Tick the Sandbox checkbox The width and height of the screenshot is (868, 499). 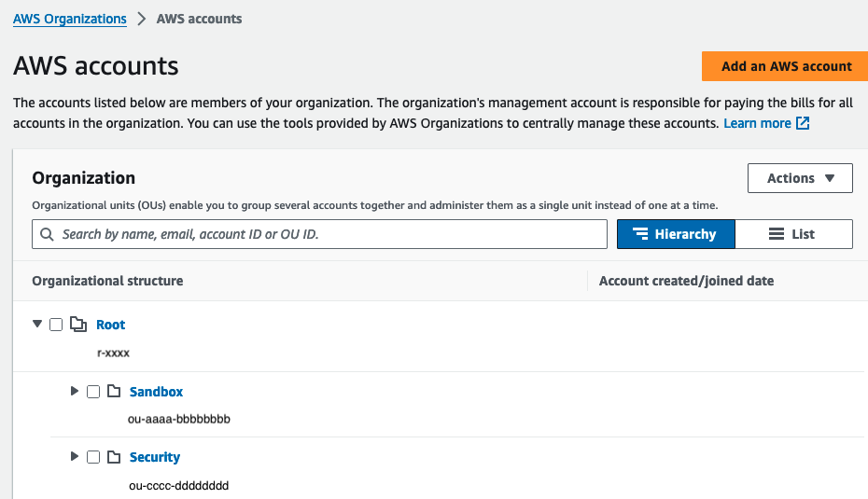coord(93,392)
